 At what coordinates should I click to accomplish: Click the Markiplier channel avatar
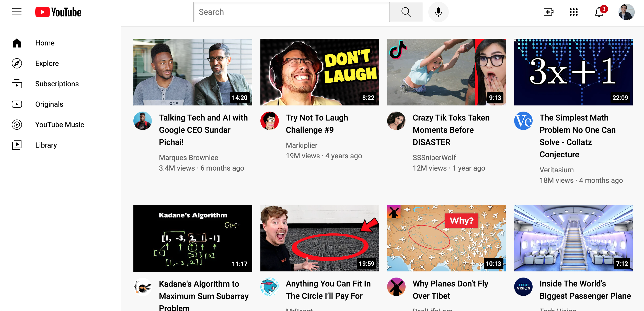pyautogui.click(x=269, y=121)
